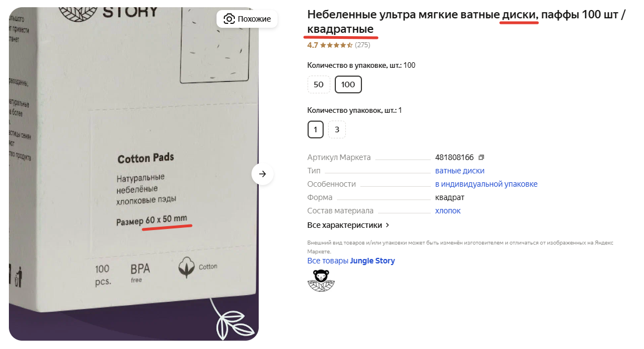Click the camera icon in Похожие button

tap(229, 19)
